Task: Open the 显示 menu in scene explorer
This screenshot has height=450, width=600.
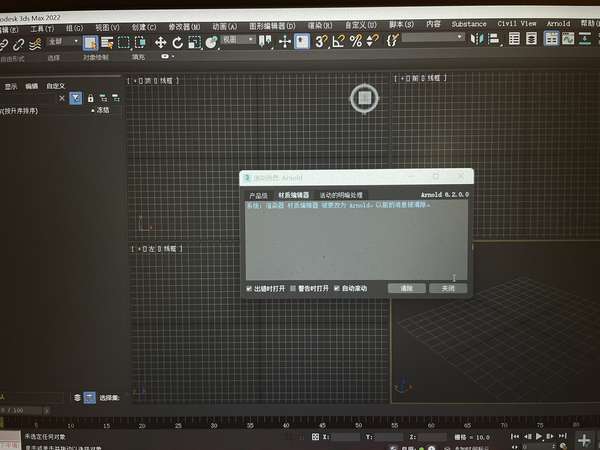Action: point(11,87)
